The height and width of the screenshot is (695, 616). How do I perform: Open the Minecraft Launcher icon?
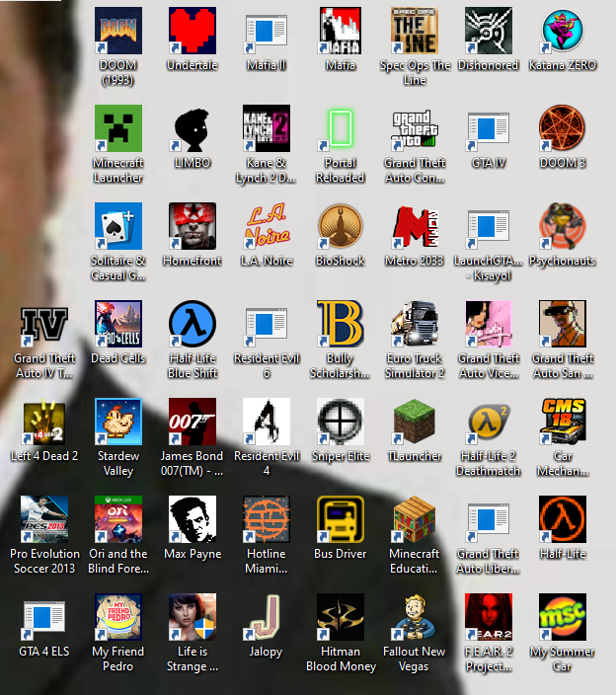click(x=117, y=128)
